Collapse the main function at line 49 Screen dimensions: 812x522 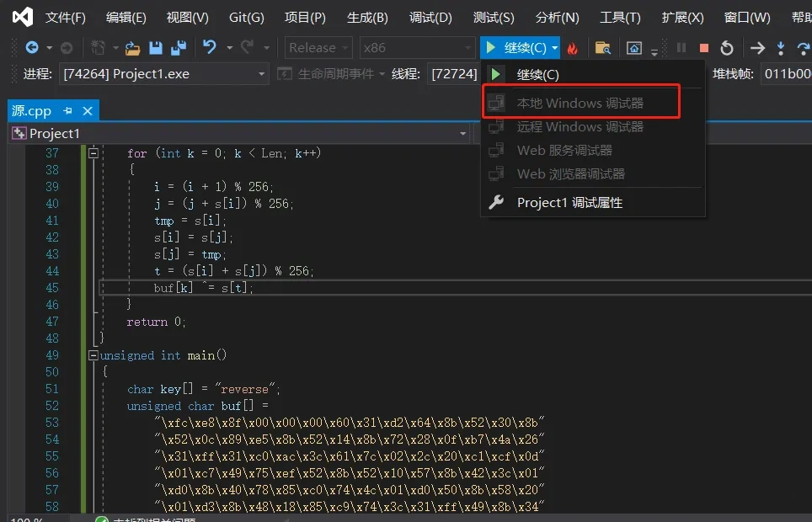[93, 355]
